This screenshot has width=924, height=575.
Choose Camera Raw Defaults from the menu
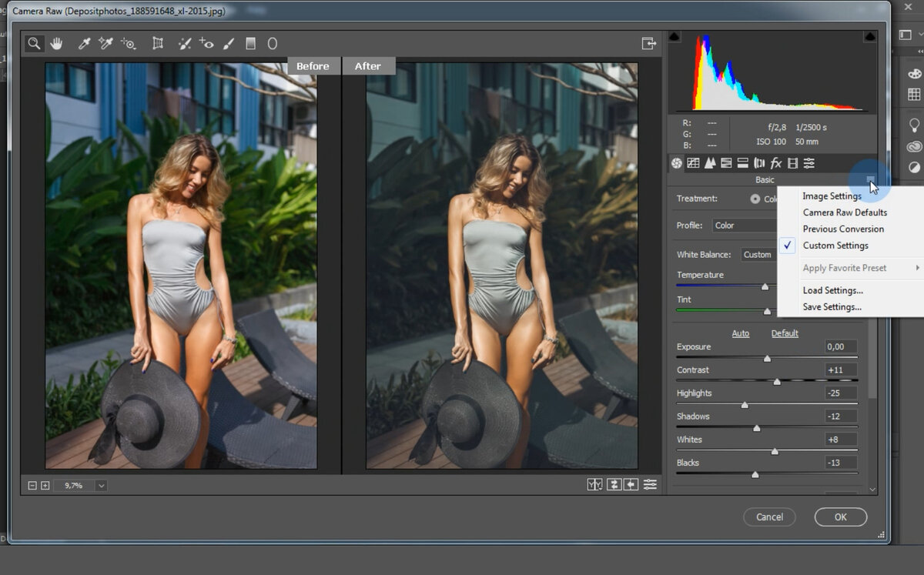point(845,212)
